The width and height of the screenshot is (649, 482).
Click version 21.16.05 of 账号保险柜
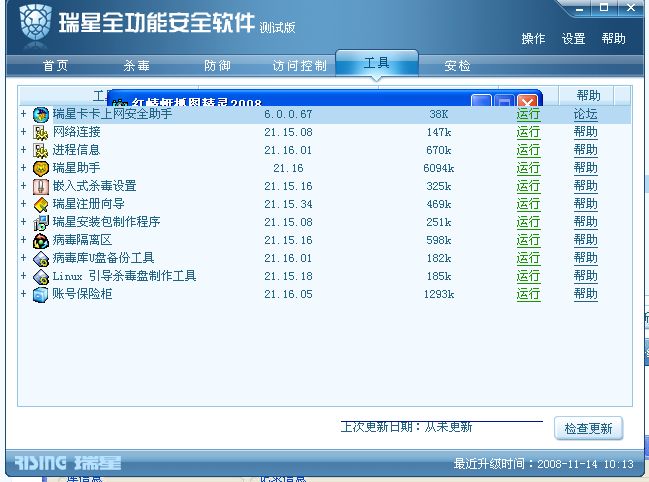click(288, 294)
